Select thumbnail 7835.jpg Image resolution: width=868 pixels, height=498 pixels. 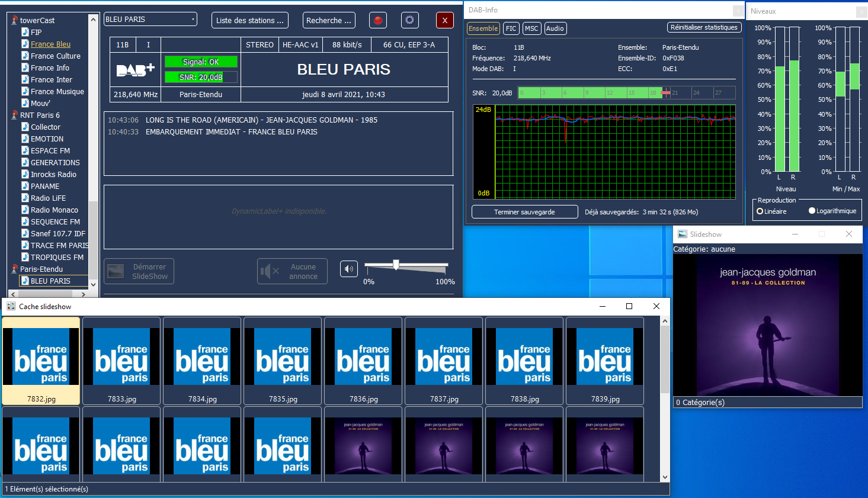[x=283, y=361]
